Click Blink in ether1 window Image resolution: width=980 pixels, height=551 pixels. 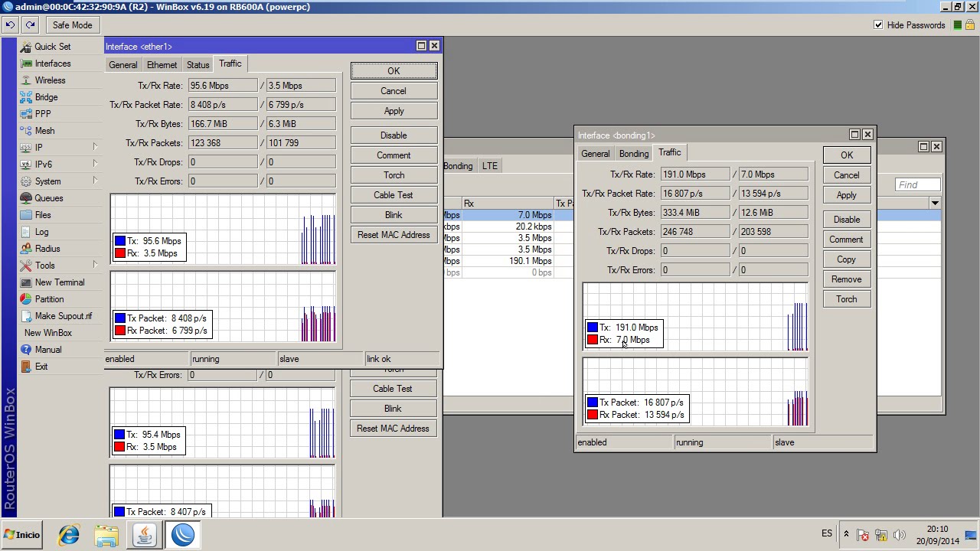tap(394, 215)
